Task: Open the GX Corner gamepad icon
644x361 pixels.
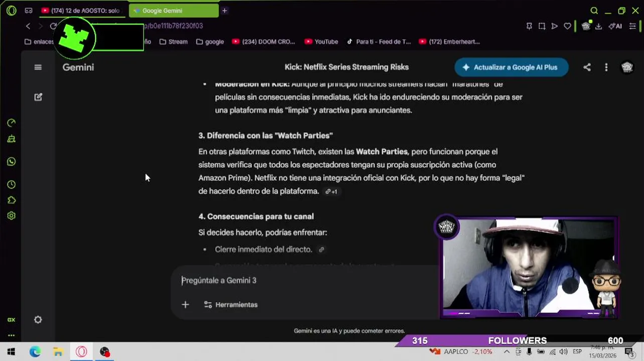Action: [29, 11]
